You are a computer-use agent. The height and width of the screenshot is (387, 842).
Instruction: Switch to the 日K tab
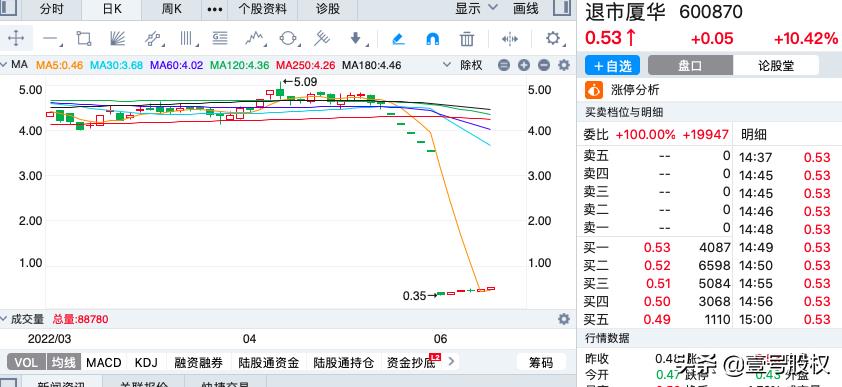pos(112,9)
